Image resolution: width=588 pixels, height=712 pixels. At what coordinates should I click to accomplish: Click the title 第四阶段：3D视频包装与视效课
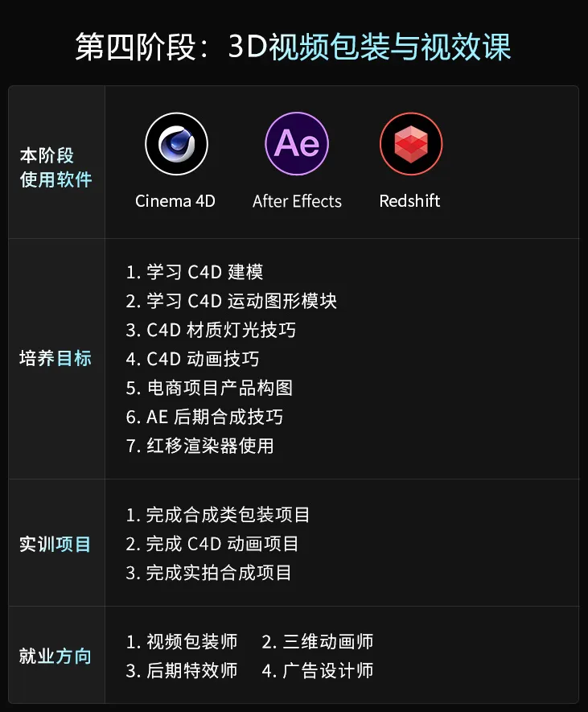[294, 47]
